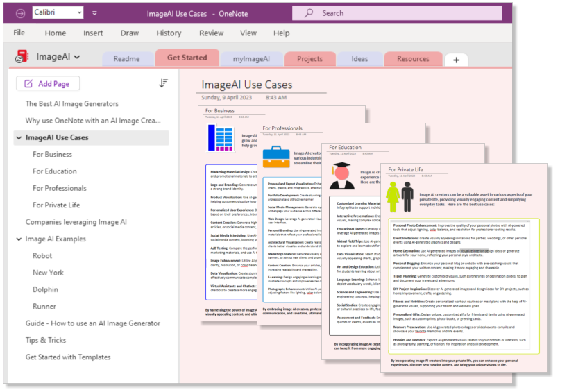Click the Search magnifier icon
Screen dimensions: 569x392
[x=309, y=13]
